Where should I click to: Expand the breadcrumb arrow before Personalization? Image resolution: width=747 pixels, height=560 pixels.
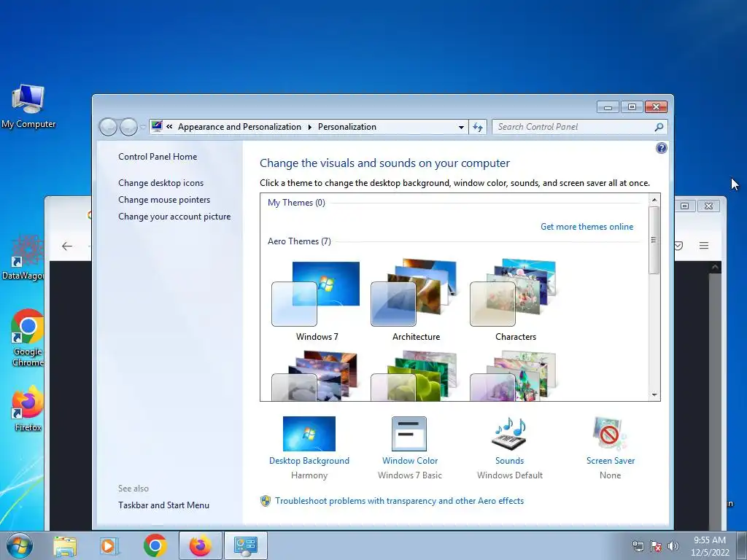pos(309,127)
